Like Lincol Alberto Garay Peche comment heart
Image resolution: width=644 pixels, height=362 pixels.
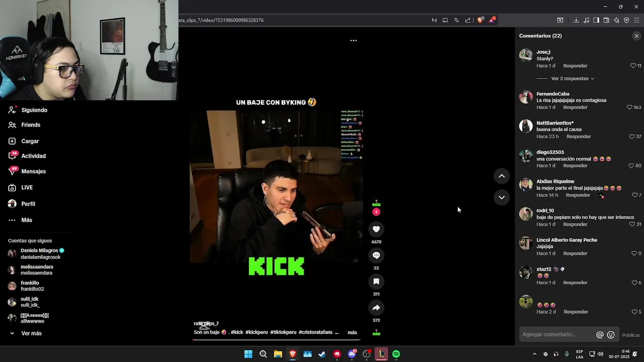click(x=634, y=253)
